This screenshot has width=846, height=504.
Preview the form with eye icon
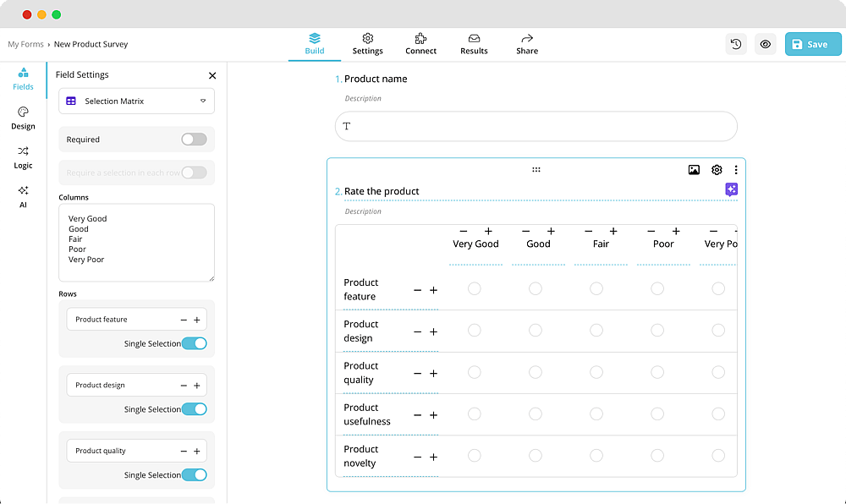pos(765,44)
